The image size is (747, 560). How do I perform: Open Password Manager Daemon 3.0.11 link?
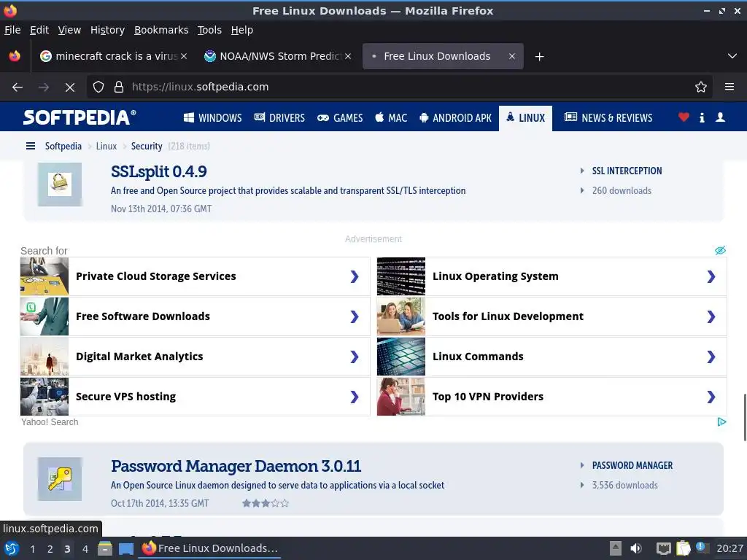pos(236,466)
